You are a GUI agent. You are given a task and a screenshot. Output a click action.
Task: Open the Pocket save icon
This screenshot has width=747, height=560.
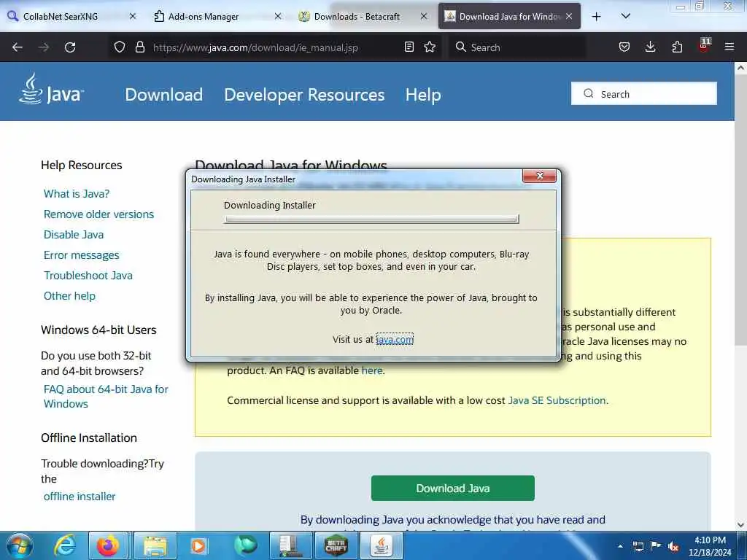click(x=624, y=47)
